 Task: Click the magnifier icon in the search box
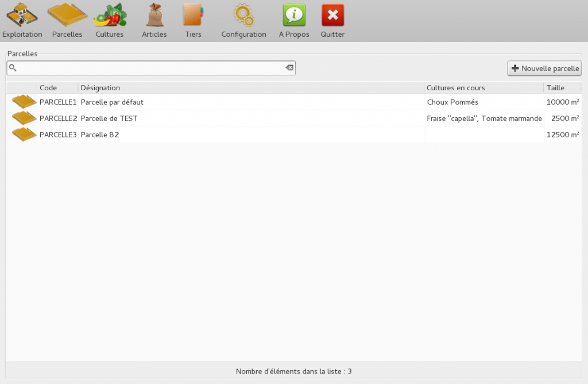click(x=13, y=68)
